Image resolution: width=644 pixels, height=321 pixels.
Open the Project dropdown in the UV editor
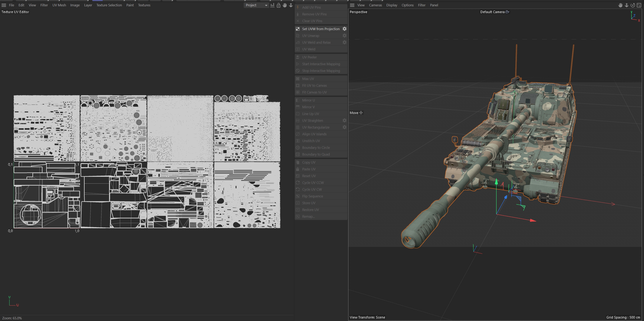click(x=256, y=5)
